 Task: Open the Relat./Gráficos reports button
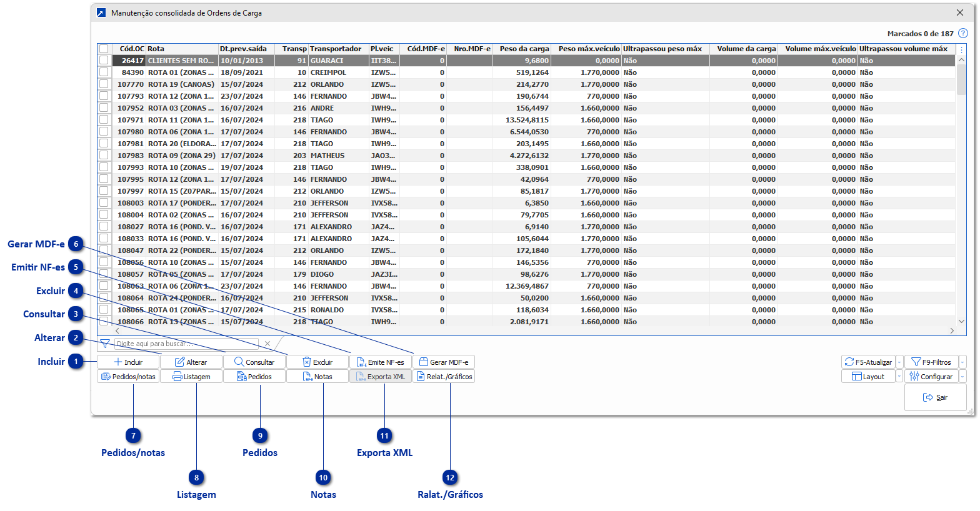click(x=444, y=377)
